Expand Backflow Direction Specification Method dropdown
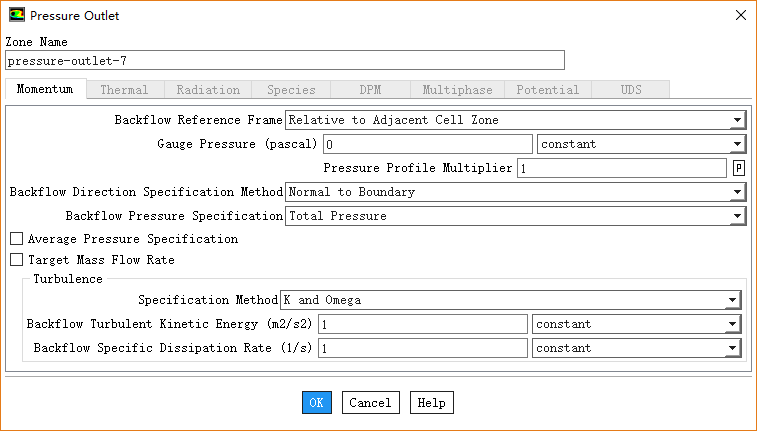Screen dimensions: 757x431 (x=515, y=192)
